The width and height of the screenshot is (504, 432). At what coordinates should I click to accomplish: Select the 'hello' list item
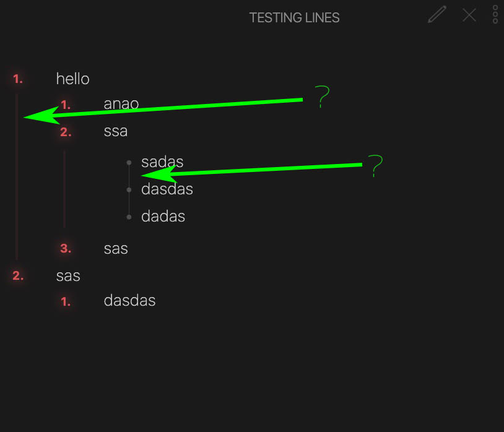[x=72, y=79]
